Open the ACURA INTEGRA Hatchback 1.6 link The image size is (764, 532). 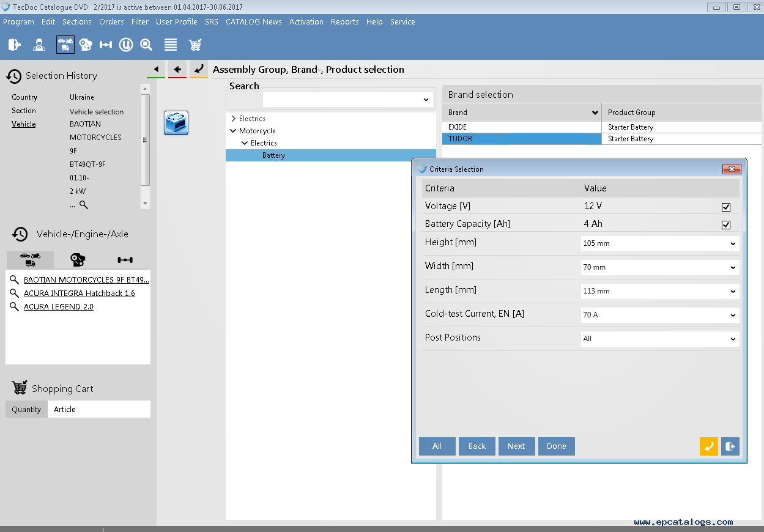pos(79,294)
